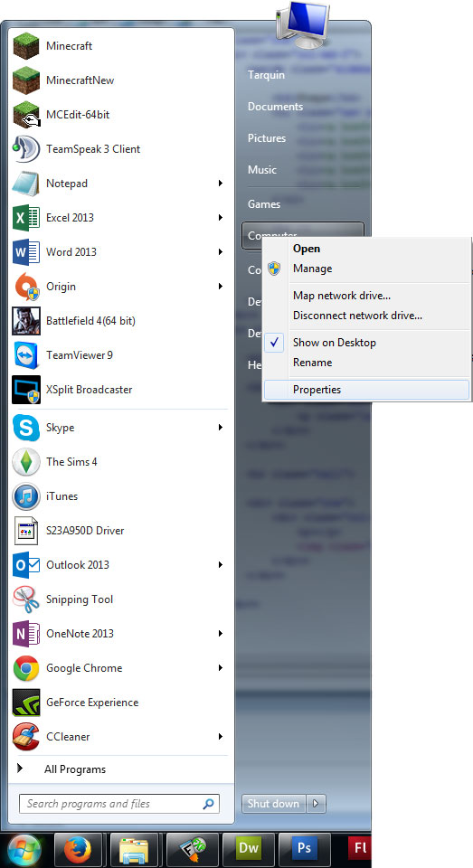
Task: Open the Origin icon
Action: [26, 287]
